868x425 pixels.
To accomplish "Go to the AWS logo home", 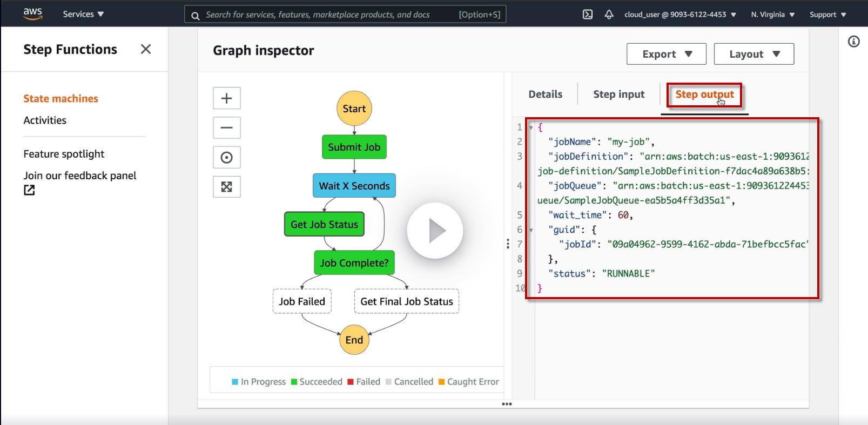I will [32, 14].
